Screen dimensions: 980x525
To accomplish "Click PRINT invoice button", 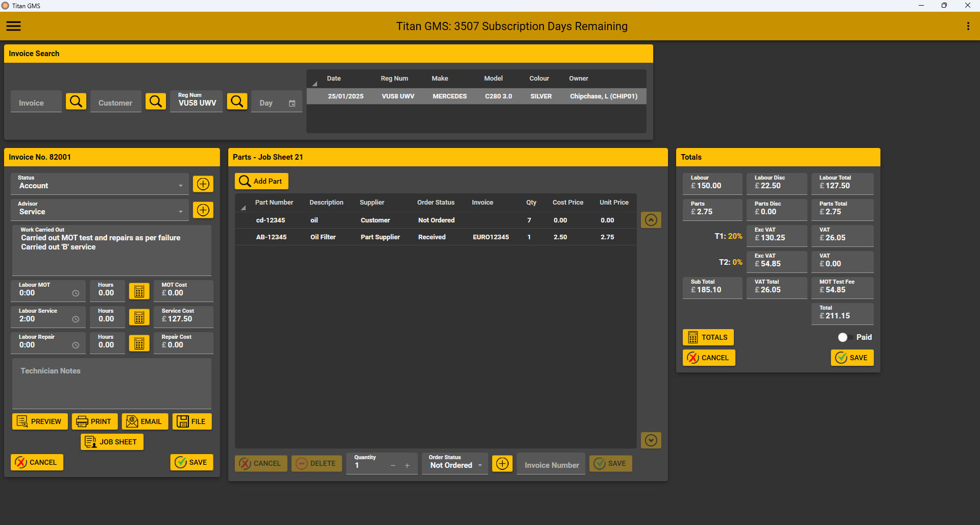I will (94, 421).
